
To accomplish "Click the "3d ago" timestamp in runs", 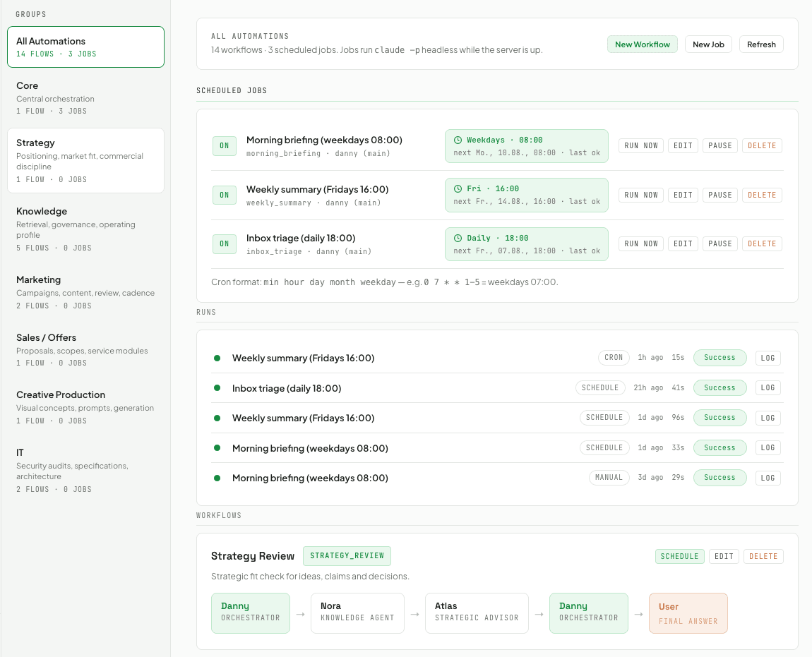I will click(650, 477).
